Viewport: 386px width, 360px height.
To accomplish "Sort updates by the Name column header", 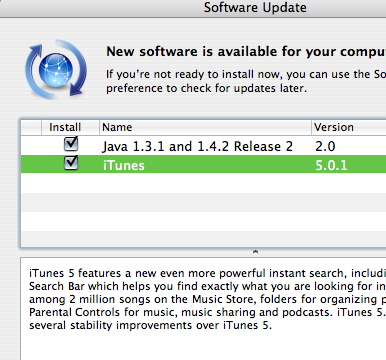I will point(205,127).
